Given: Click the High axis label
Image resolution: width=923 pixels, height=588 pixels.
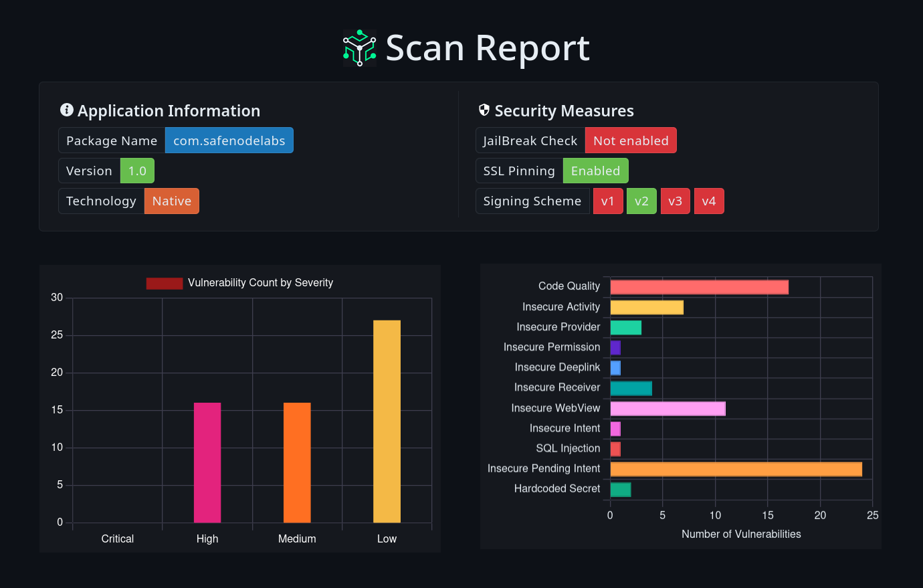Looking at the screenshot, I should [x=207, y=538].
